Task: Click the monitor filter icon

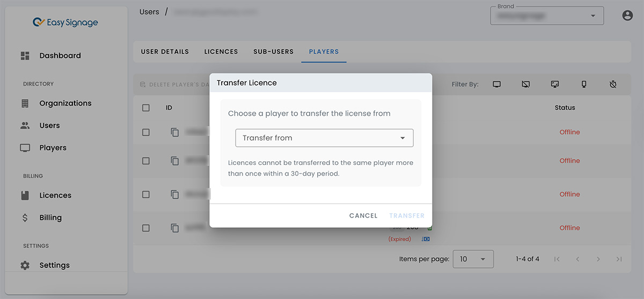Action: coord(496,84)
